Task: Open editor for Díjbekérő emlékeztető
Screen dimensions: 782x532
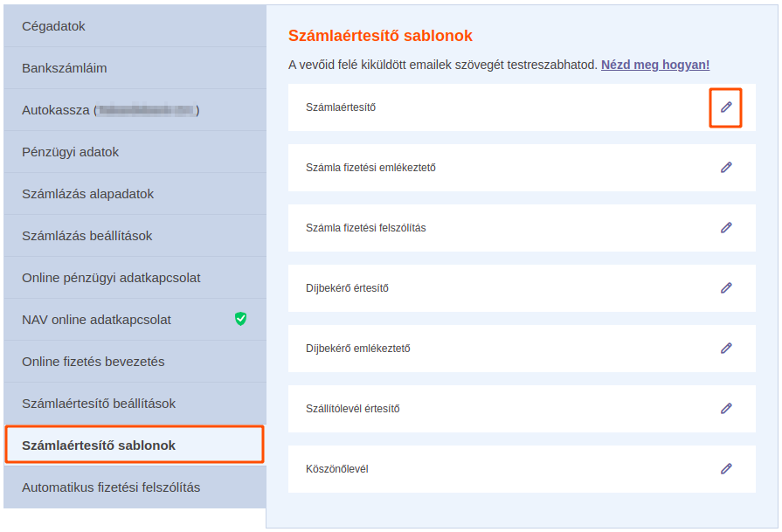Action: [726, 349]
